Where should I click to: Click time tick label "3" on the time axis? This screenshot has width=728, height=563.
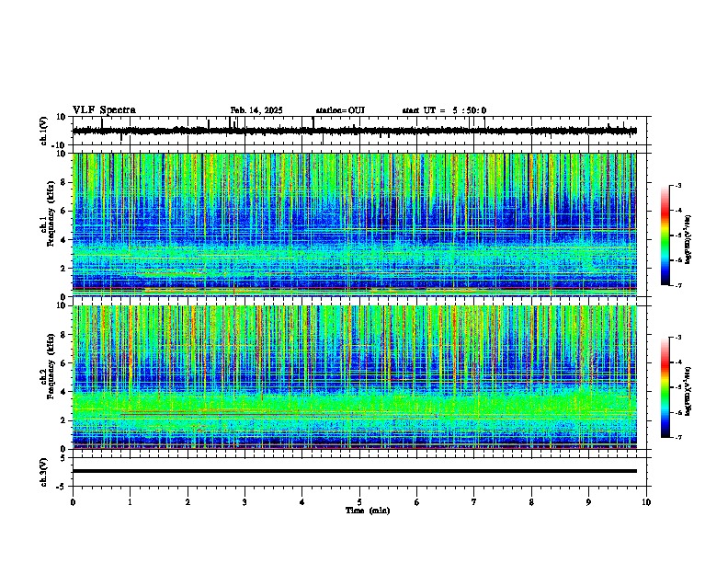pos(245,502)
